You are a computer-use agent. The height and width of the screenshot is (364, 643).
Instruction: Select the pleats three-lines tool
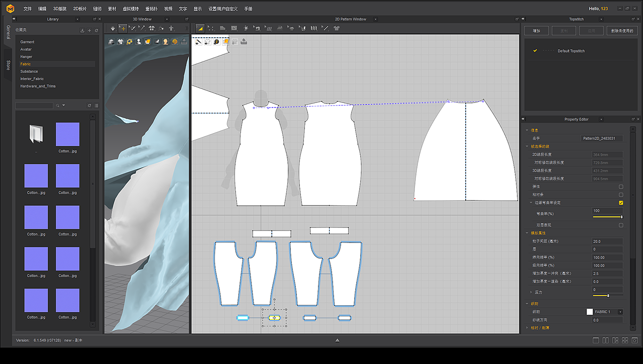314,29
